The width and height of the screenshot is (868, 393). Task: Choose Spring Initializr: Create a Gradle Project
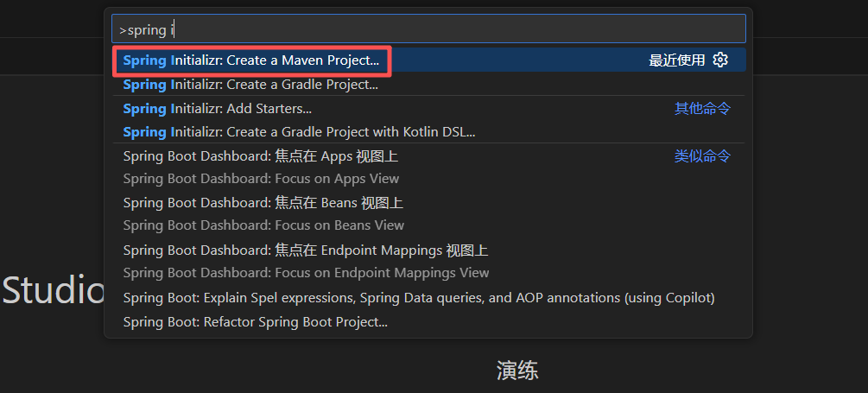click(250, 85)
